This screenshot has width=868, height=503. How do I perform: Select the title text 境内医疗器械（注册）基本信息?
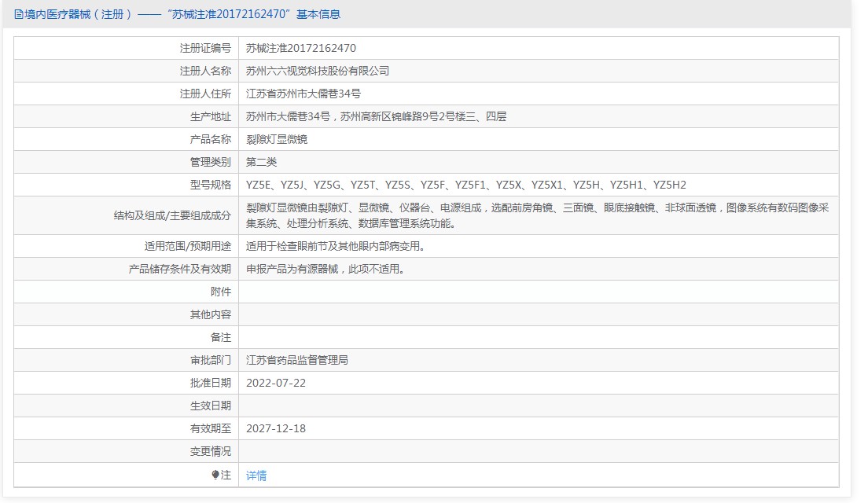coord(177,14)
